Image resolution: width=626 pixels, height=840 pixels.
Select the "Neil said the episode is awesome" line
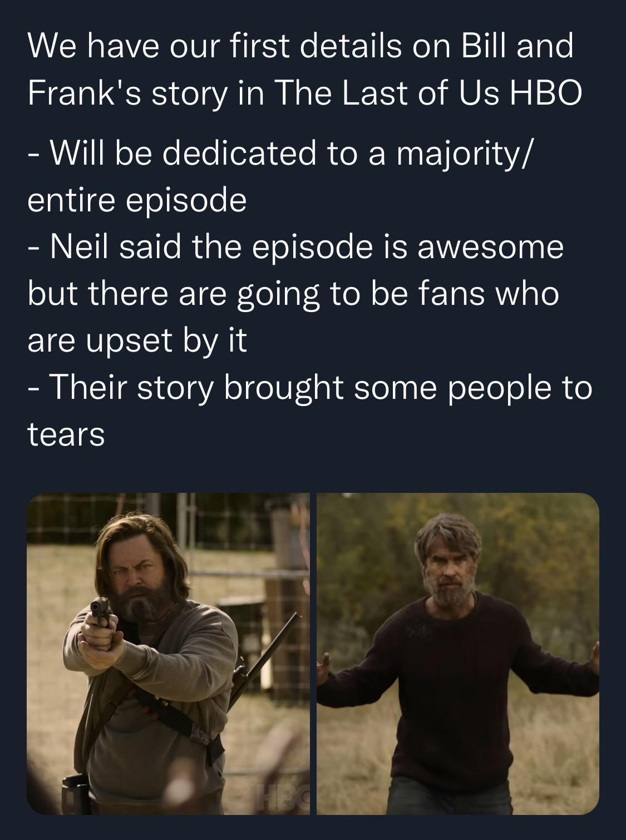295,247
